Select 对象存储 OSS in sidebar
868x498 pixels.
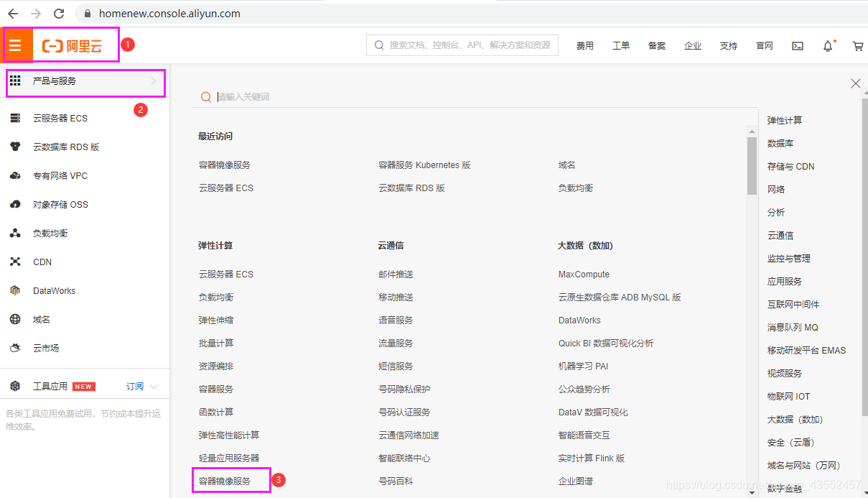pyautogui.click(x=60, y=204)
